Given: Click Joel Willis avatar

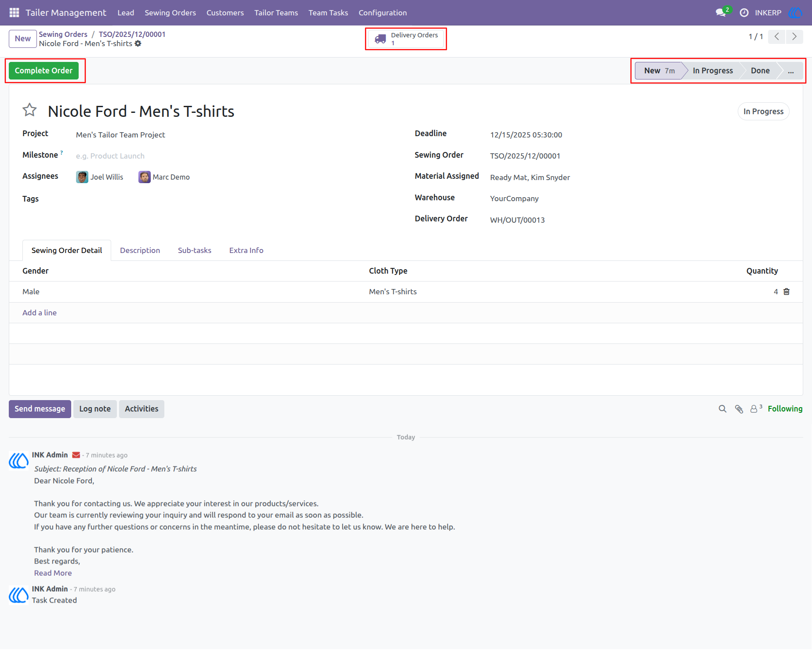Looking at the screenshot, I should 82,177.
